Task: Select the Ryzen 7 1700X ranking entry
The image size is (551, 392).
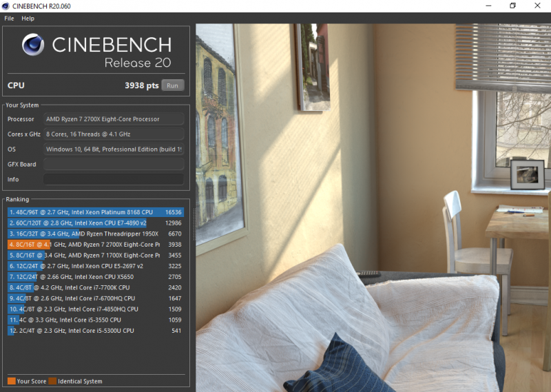Action: pyautogui.click(x=95, y=256)
